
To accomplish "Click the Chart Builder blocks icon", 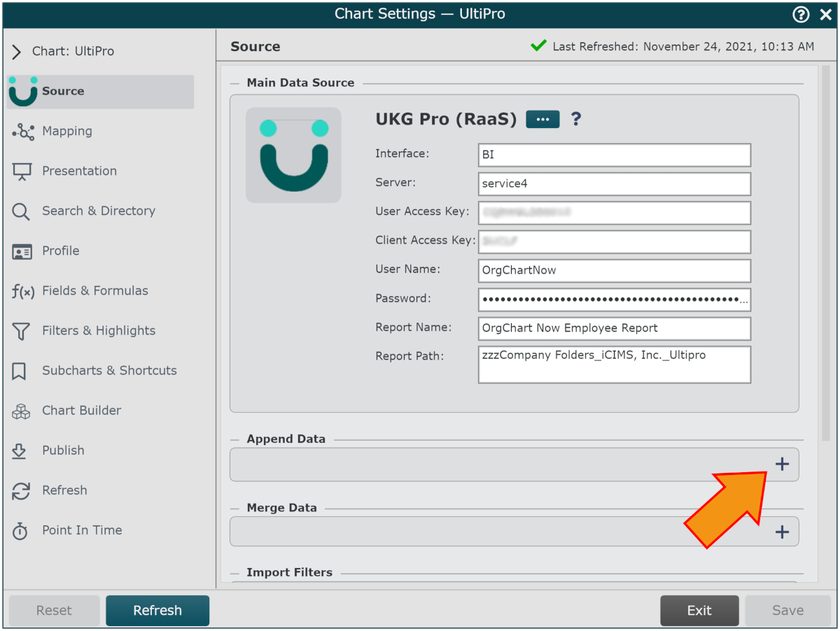I will tap(22, 411).
